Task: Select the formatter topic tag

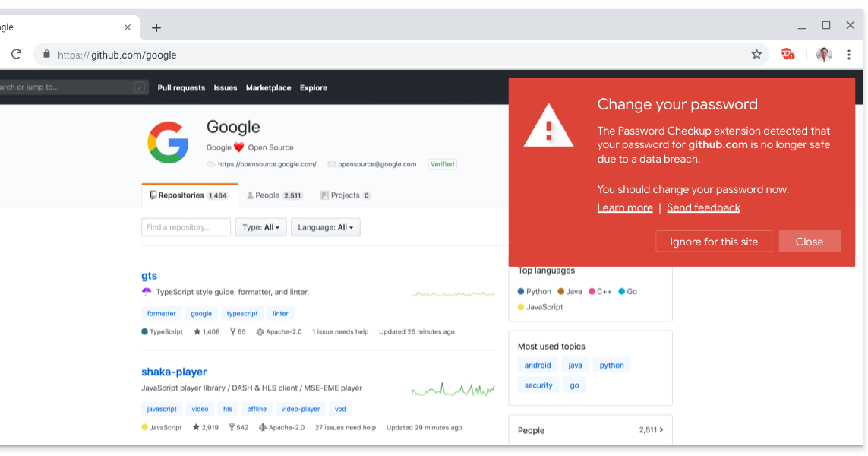Action: click(161, 314)
